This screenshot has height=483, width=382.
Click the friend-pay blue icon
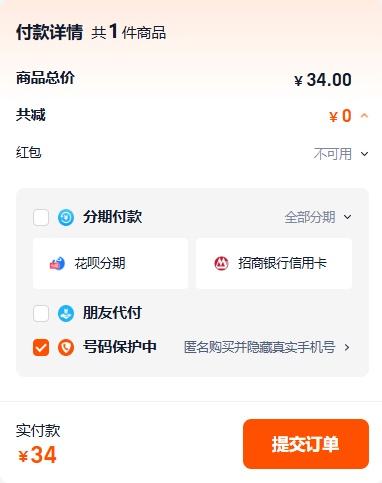point(66,313)
